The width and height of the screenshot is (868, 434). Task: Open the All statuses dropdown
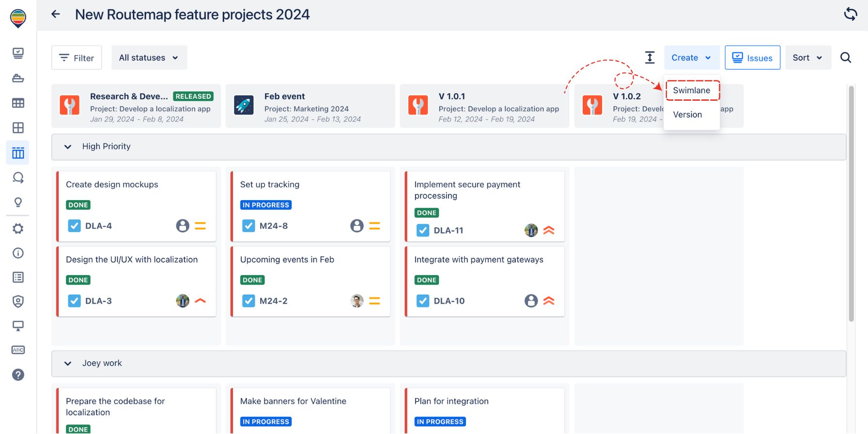click(x=149, y=58)
